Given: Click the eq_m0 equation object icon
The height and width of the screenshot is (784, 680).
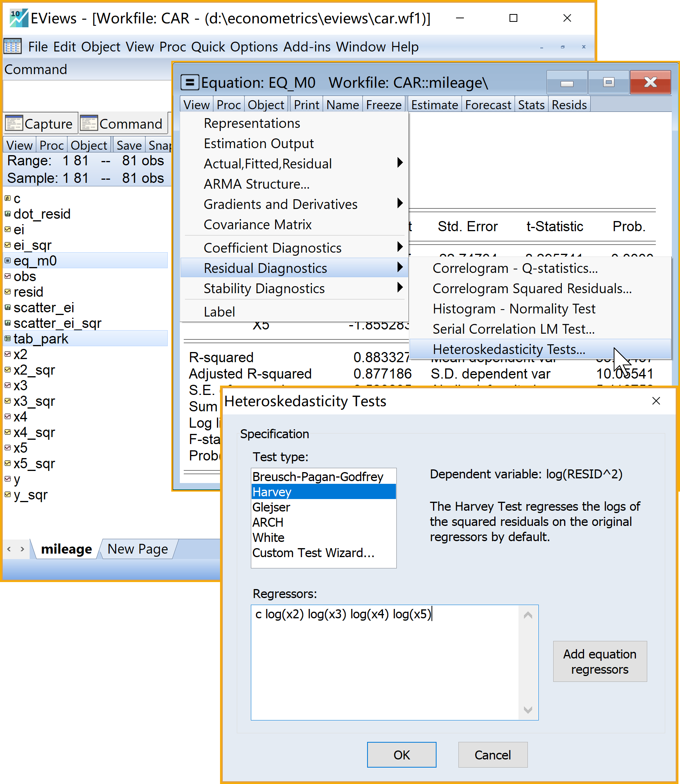Looking at the screenshot, I should point(7,260).
